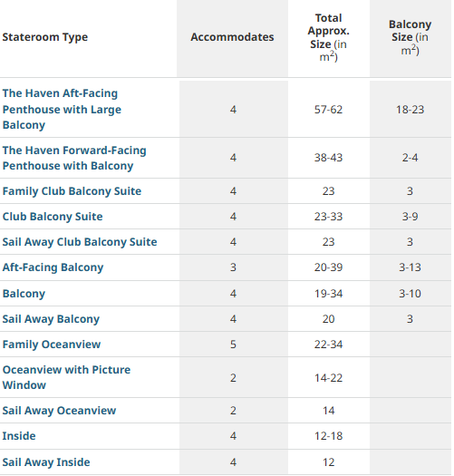Image resolution: width=454 pixels, height=476 pixels.
Task: Select the Club Balcony Suite stateroom link
Action: pyautogui.click(x=53, y=217)
